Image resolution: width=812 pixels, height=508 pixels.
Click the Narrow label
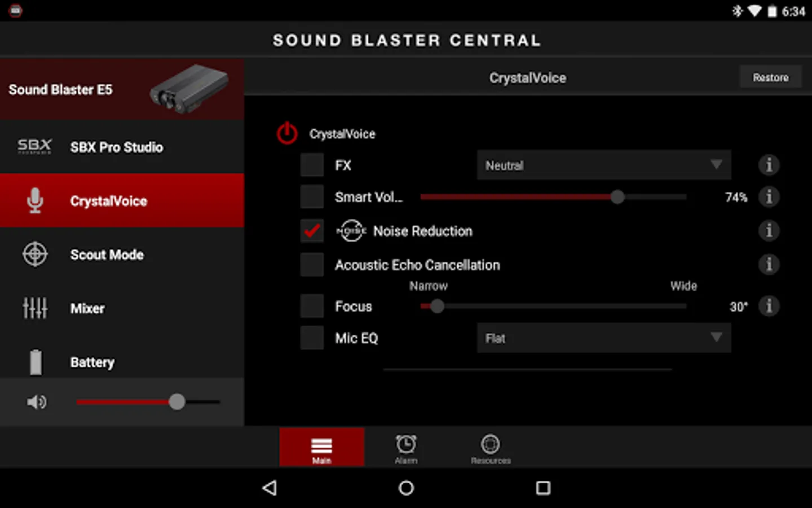coord(429,286)
